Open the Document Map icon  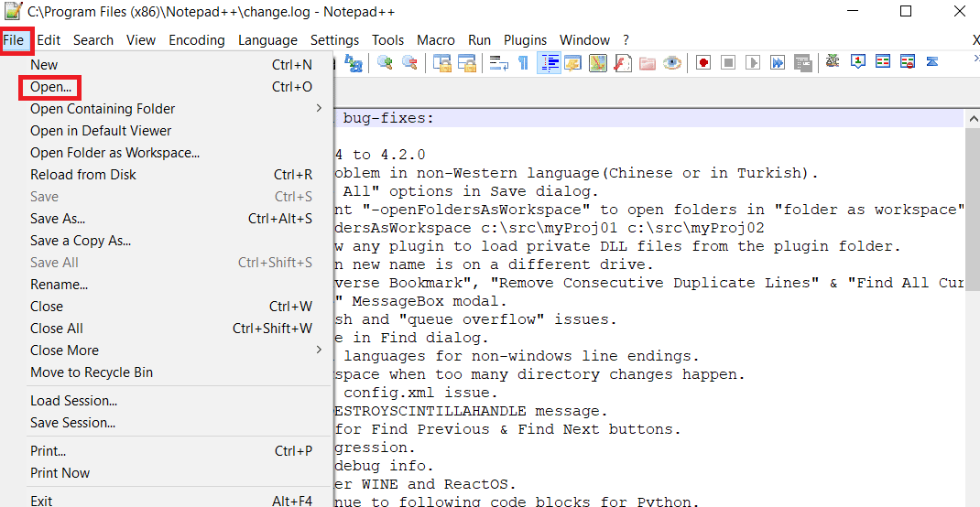pos(598,62)
